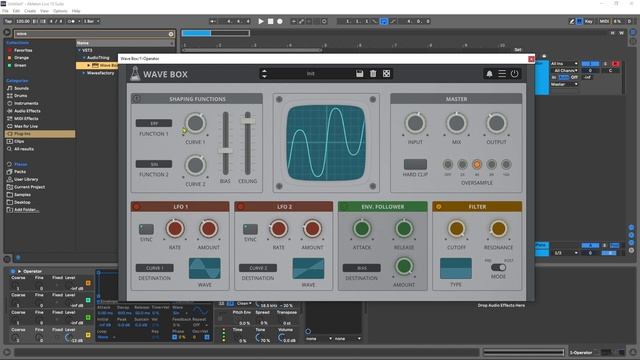This screenshot has height=360, width=640.
Task: Open the Create menu
Action: coord(30,11)
